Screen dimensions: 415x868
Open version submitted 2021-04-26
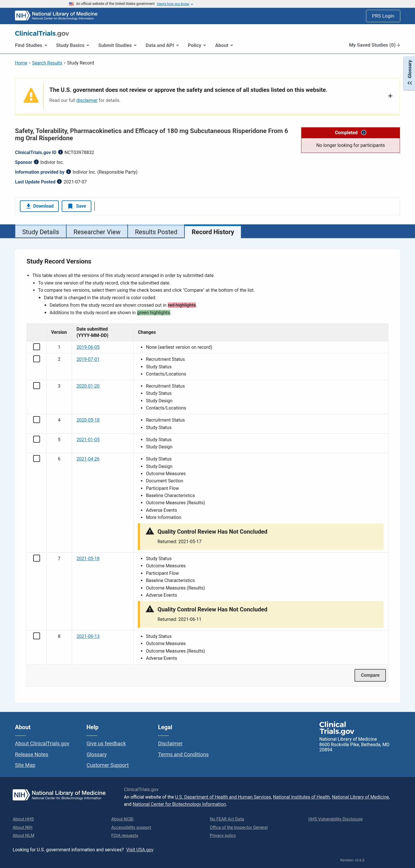pyautogui.click(x=88, y=459)
